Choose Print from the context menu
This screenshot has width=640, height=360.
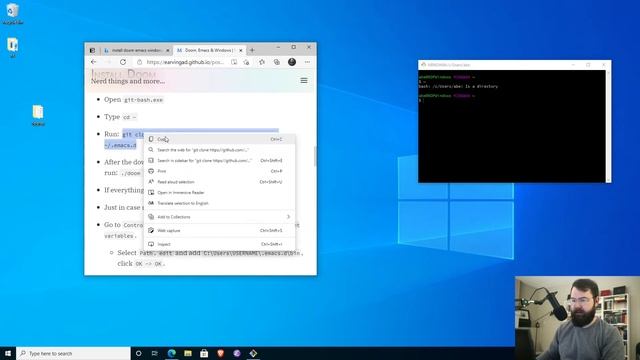pos(219,171)
